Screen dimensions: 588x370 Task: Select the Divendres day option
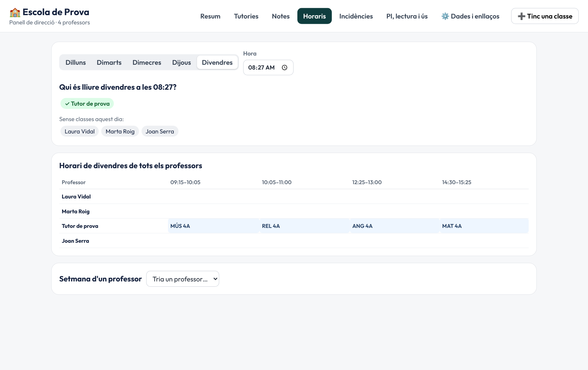tap(217, 63)
